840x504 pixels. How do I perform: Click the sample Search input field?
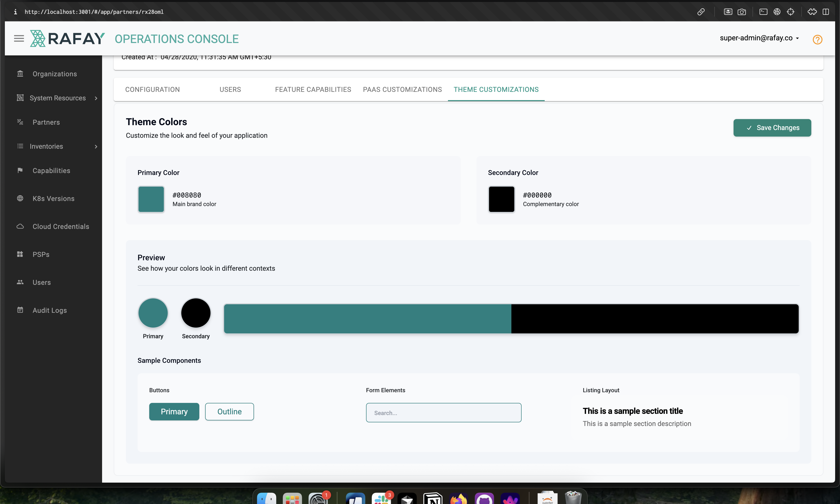(x=444, y=413)
